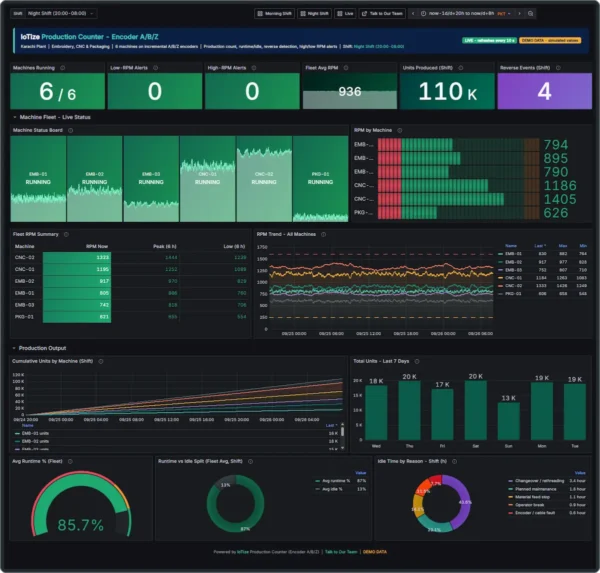The image size is (600, 573).
Task: Click the Operator break legend entry
Action: click(x=530, y=505)
